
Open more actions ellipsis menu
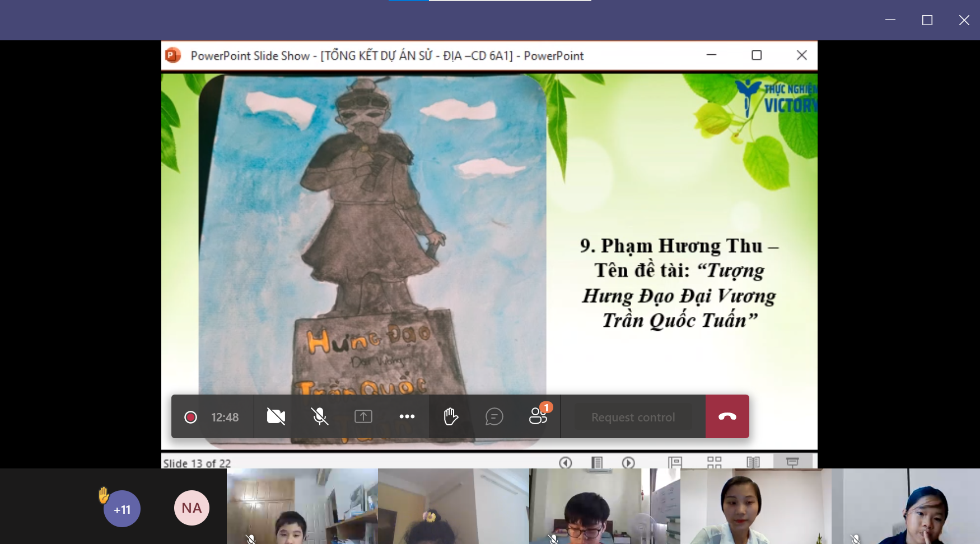point(407,416)
